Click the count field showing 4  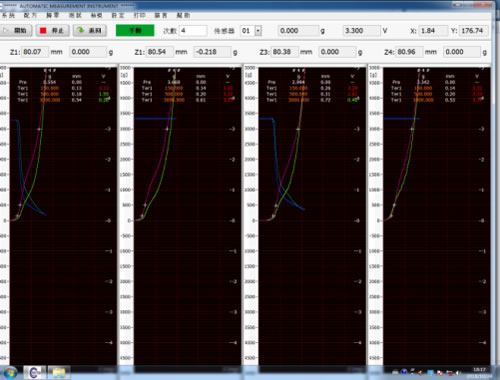point(193,31)
